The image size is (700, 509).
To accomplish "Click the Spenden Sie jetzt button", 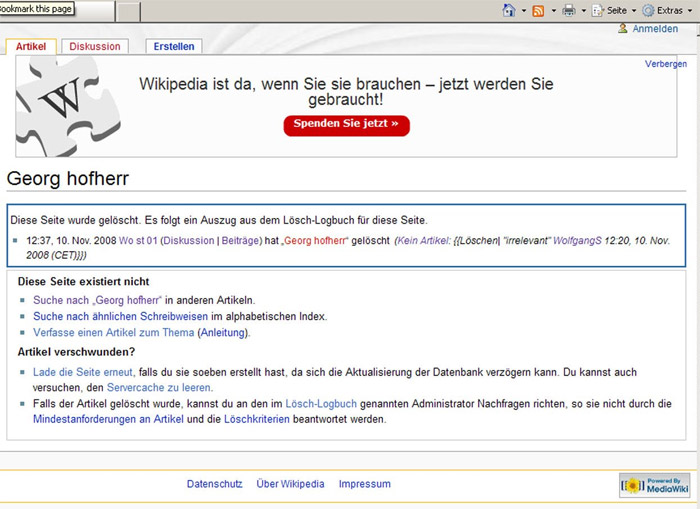I will click(346, 125).
